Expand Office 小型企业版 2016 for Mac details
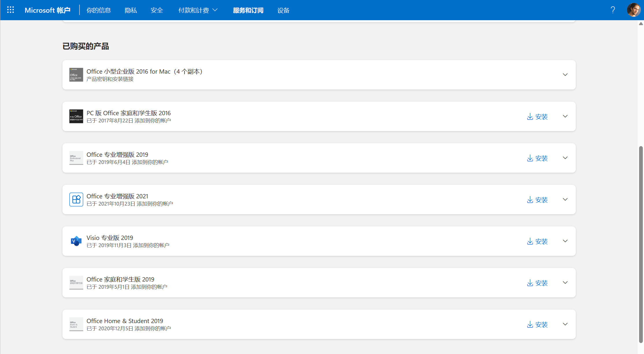The image size is (644, 354). click(565, 75)
